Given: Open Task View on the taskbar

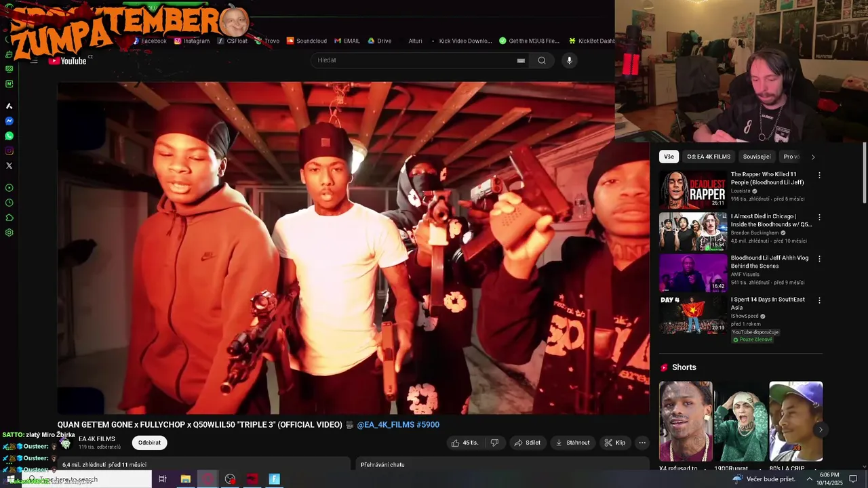Looking at the screenshot, I should (163, 479).
